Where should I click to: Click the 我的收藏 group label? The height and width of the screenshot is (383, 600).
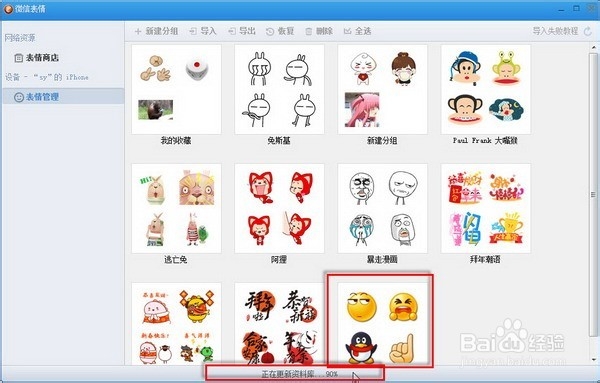176,141
